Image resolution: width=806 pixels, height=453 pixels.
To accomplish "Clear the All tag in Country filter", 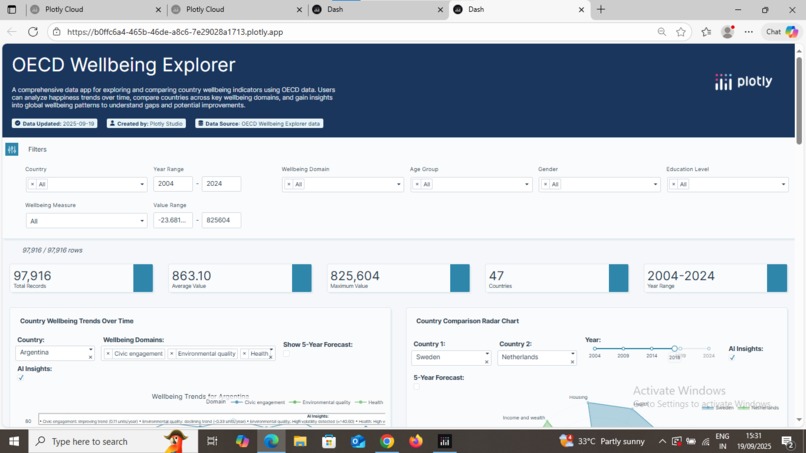I will [x=32, y=184].
